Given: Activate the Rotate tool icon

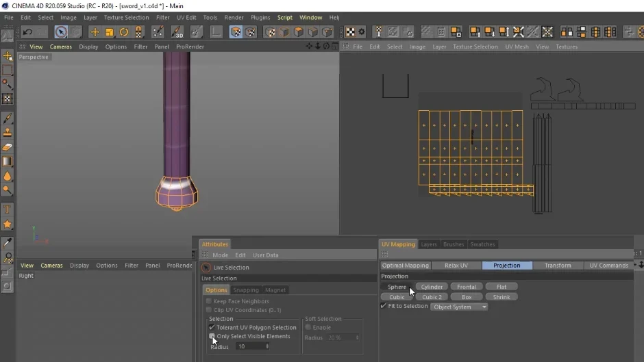Looking at the screenshot, I should point(123,32).
